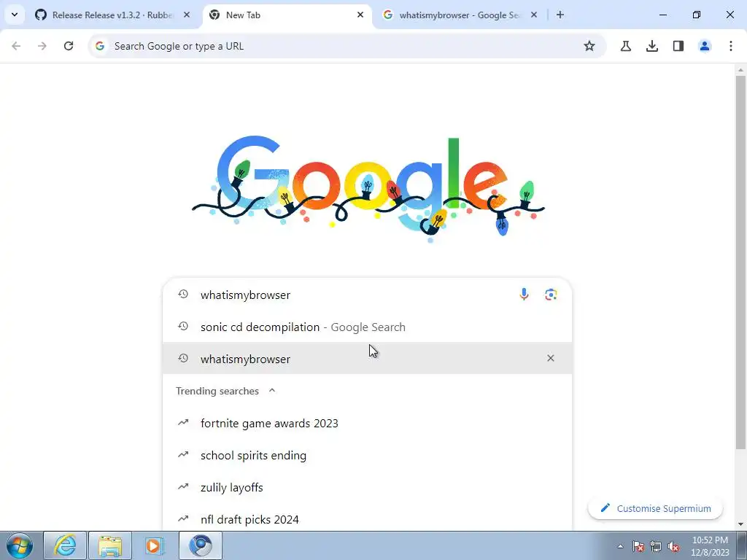Image resolution: width=747 pixels, height=560 pixels.
Task: Close the whatismybrowser search tab
Action: 534,15
